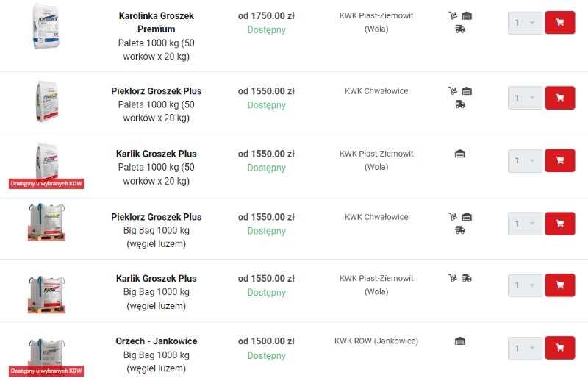Click warehouse icon in Orzech - Jankowice row
This screenshot has height=381, width=588.
pos(460,341)
